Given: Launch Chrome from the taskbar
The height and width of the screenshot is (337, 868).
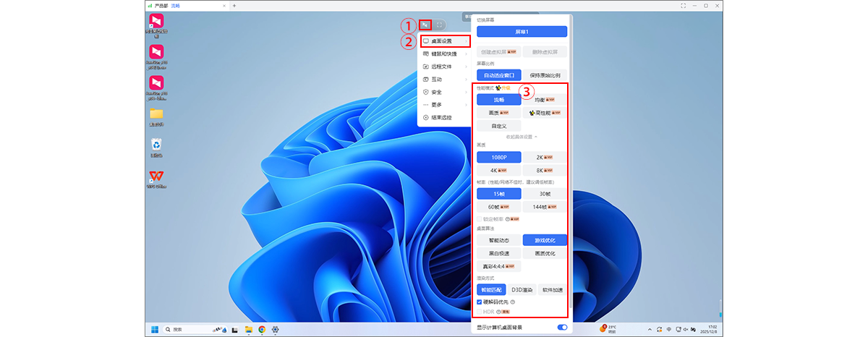Looking at the screenshot, I should (x=262, y=329).
